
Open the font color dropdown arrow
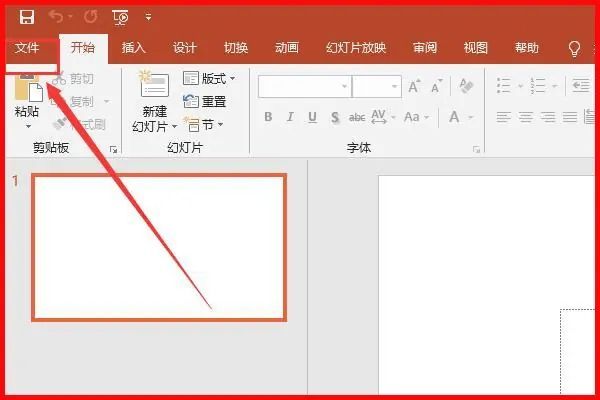471,117
